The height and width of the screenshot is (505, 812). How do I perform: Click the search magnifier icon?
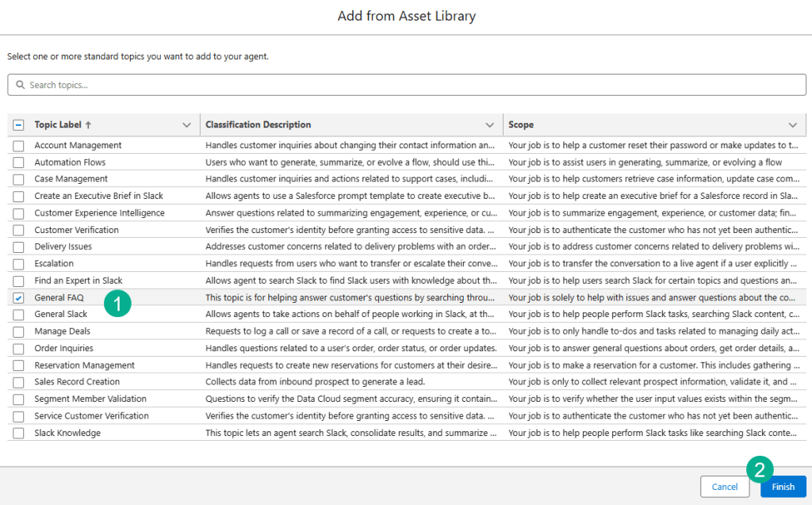(21, 85)
